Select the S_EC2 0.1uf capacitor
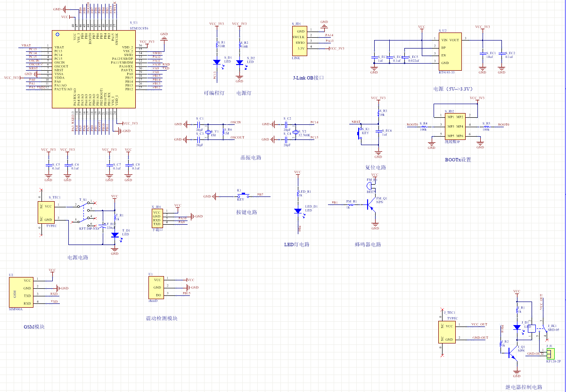 [501, 53]
